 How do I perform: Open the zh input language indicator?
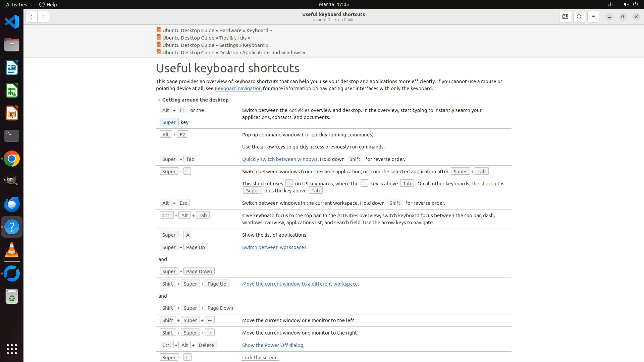[610, 4]
